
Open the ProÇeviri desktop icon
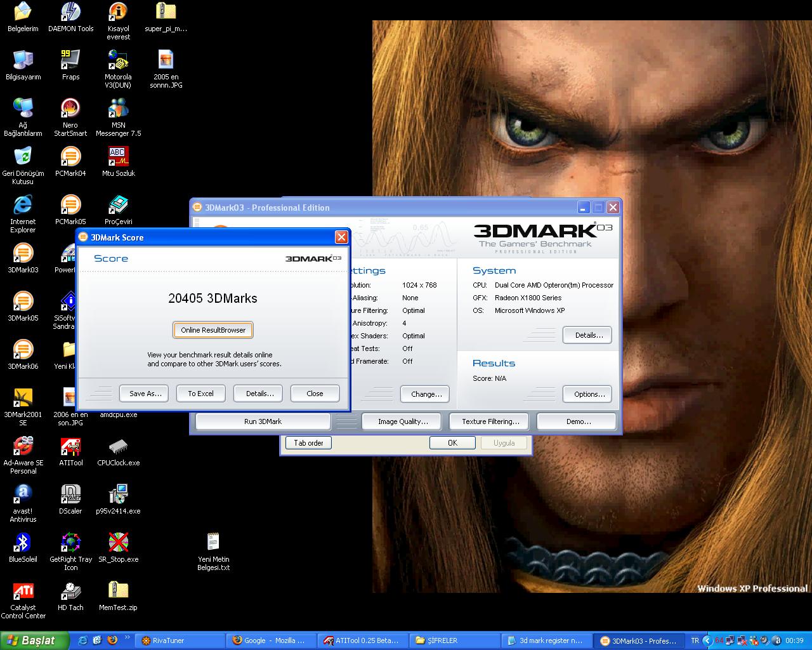[118, 210]
